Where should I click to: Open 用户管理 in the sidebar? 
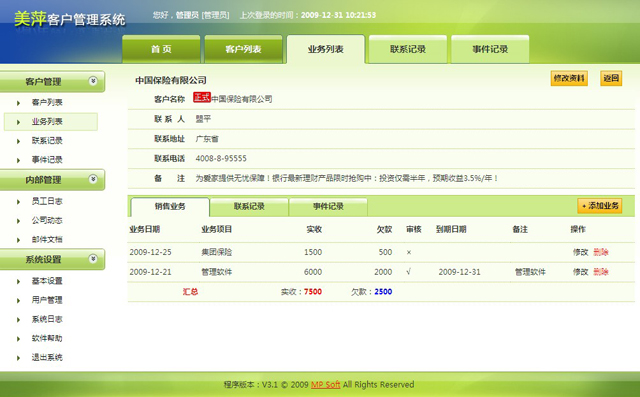(47, 300)
